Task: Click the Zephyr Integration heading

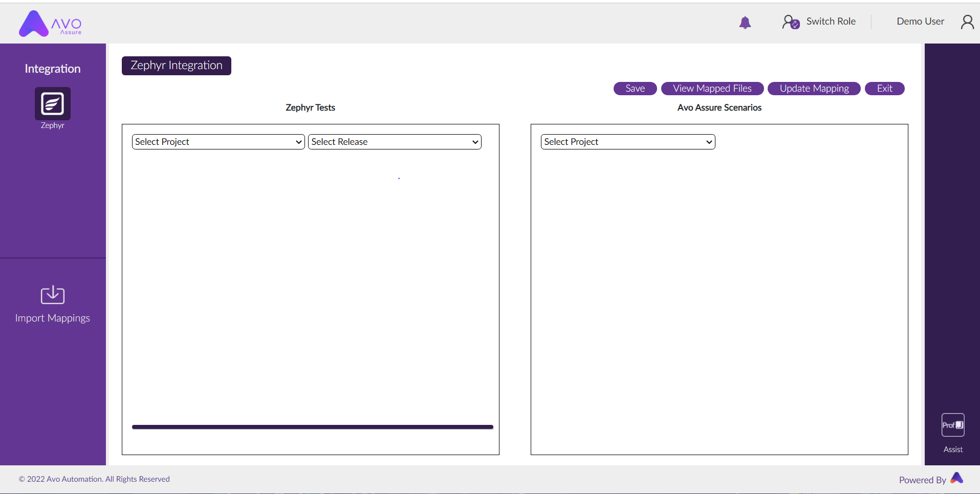Action: (x=177, y=66)
